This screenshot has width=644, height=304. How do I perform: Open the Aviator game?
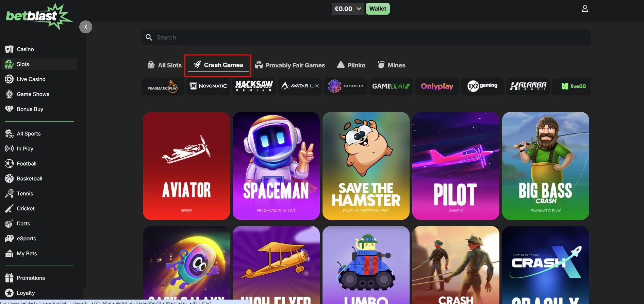186,166
